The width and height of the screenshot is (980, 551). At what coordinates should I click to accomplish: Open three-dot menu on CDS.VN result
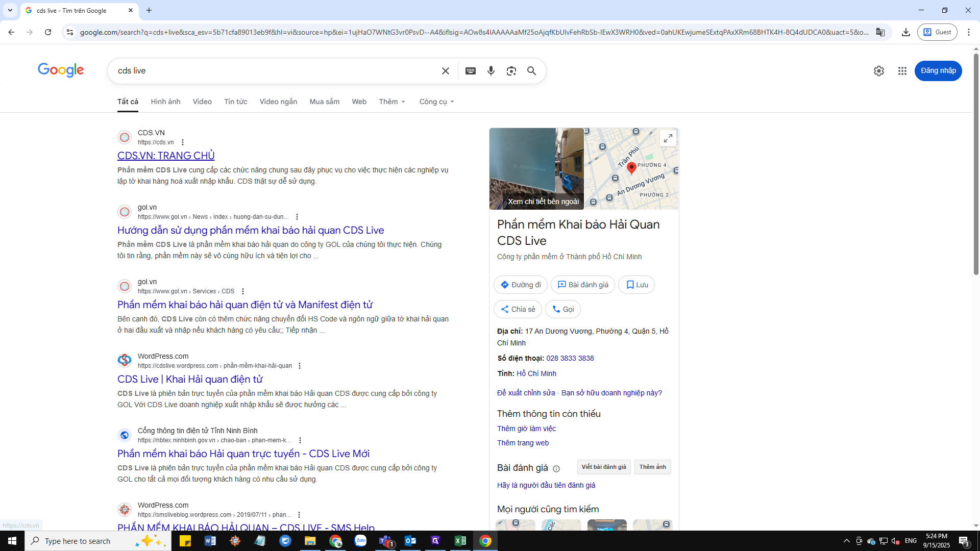[x=183, y=142]
